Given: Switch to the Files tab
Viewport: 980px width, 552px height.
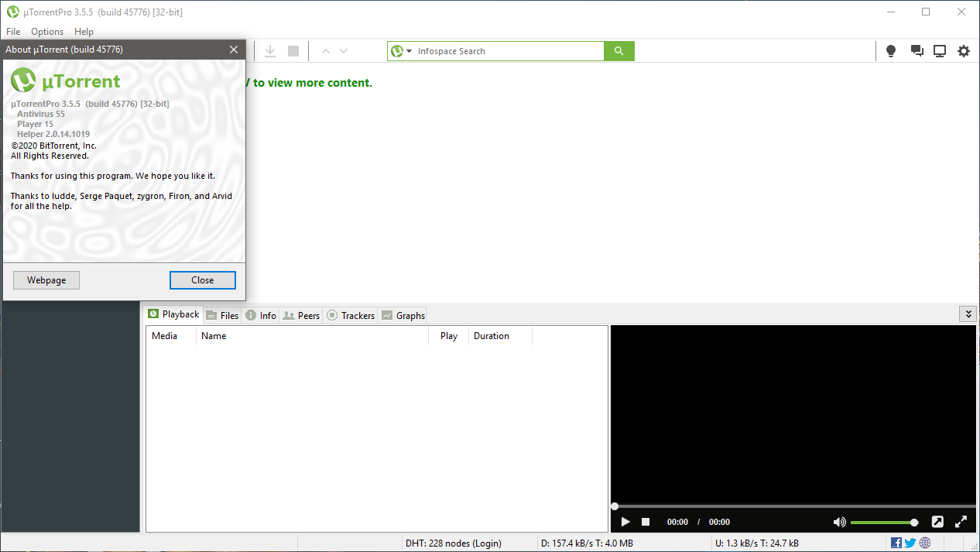Looking at the screenshot, I should point(222,316).
